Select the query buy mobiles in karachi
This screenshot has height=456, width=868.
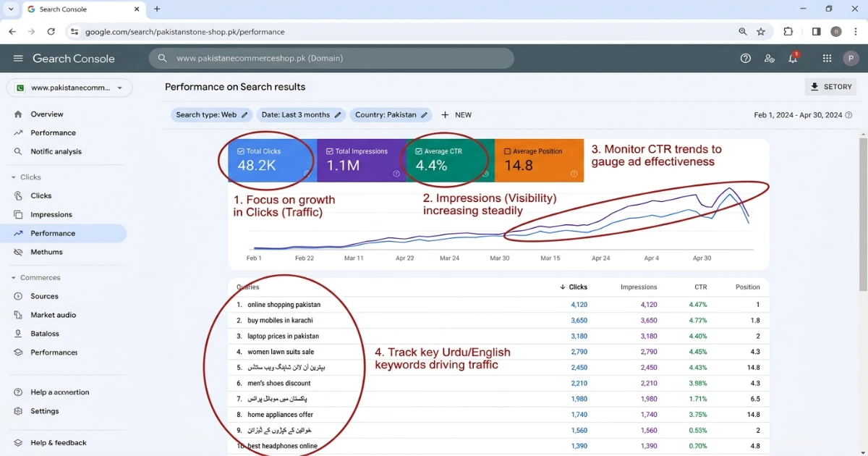pyautogui.click(x=280, y=321)
